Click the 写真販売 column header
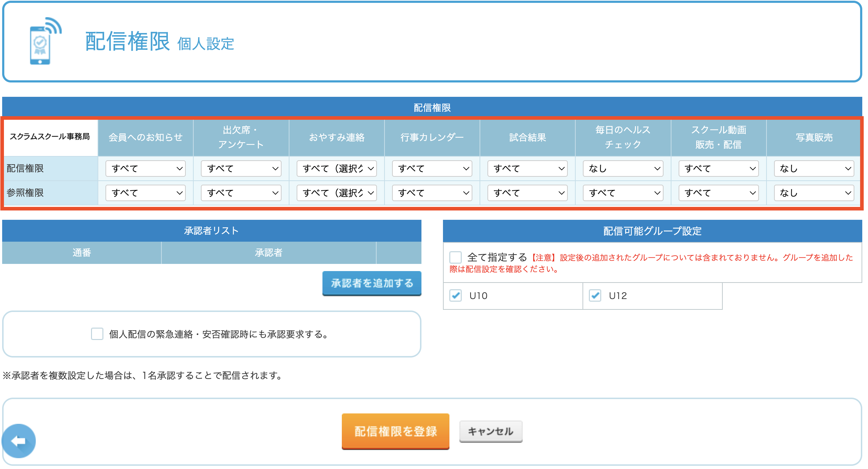Viewport: 868px width, 469px height. [814, 138]
